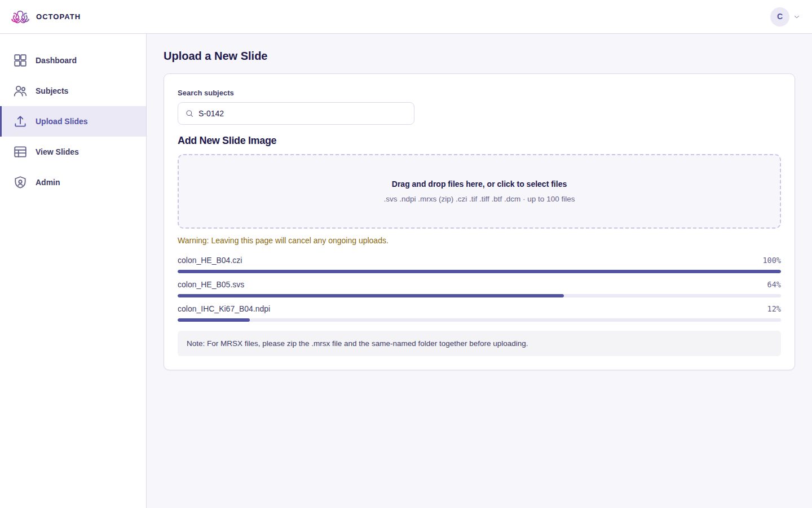This screenshot has height=508, width=812.
Task: Click the colon_HE_B05.svs progress bar
Action: (479, 296)
